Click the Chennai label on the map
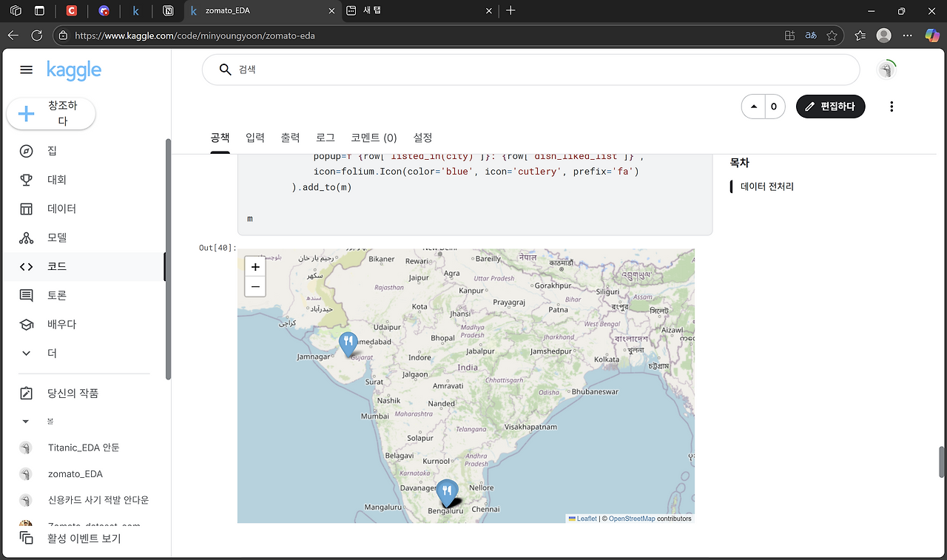 (x=486, y=509)
